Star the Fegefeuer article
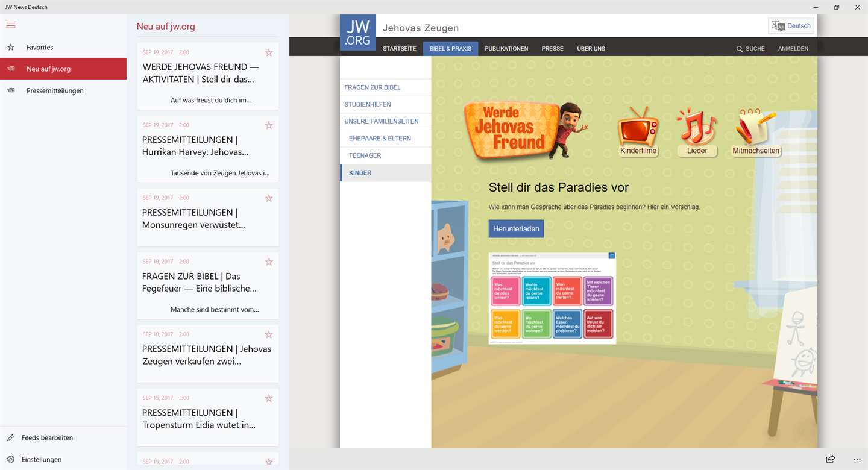 point(269,262)
